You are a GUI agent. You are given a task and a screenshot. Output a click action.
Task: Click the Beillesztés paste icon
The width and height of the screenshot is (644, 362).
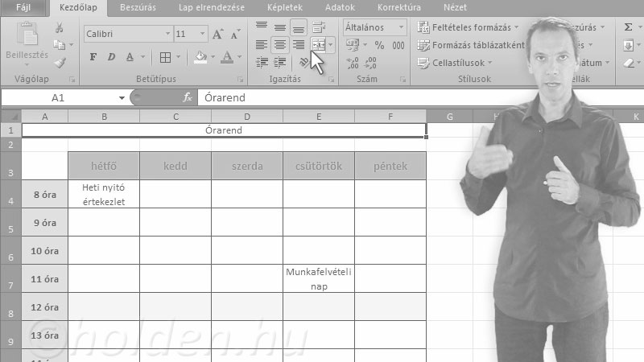tap(27, 34)
